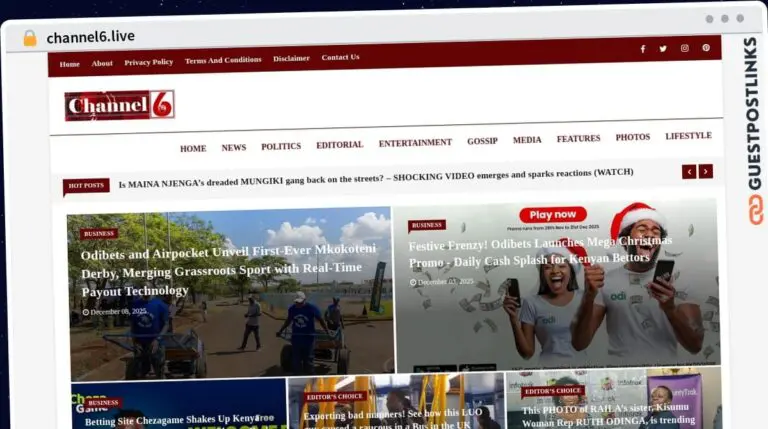Open the Instagram social icon
This screenshot has height=429, width=768.
(684, 48)
